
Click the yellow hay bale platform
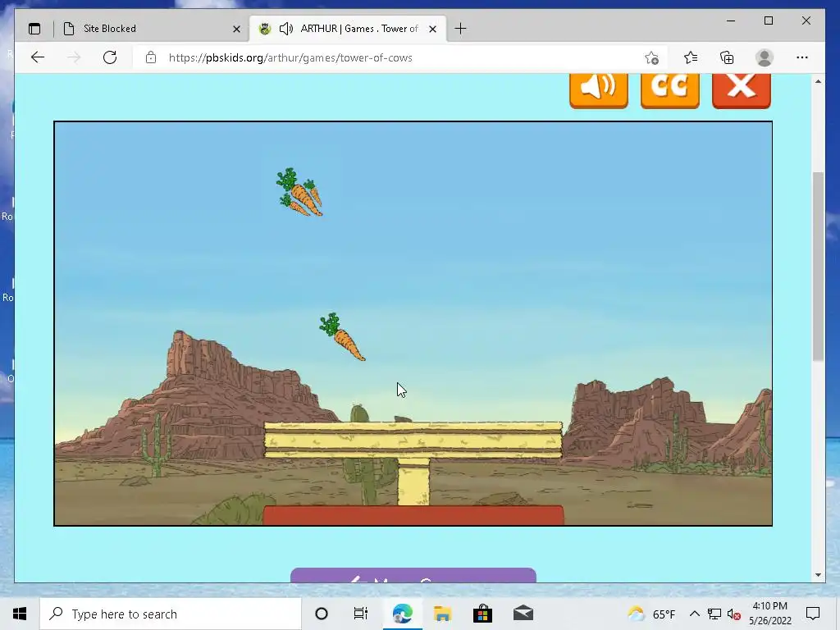tap(413, 440)
